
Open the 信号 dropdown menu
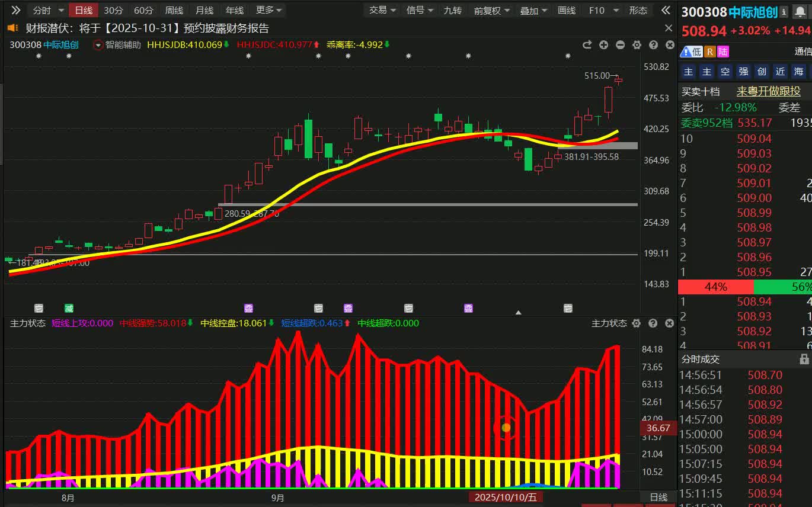420,10
